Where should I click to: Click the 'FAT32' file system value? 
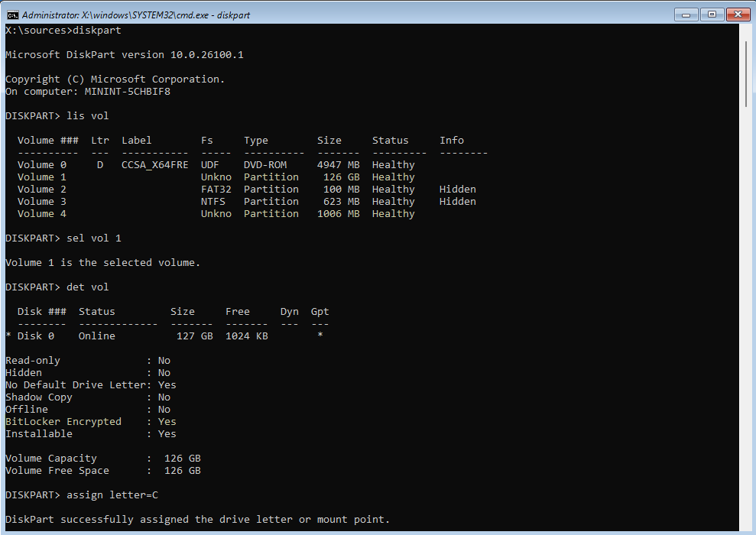[216, 190]
